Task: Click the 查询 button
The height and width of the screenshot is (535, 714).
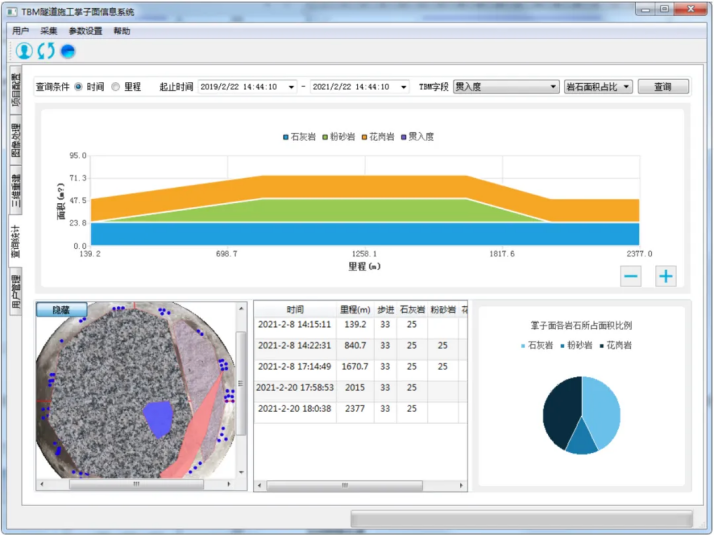Action: 663,87
